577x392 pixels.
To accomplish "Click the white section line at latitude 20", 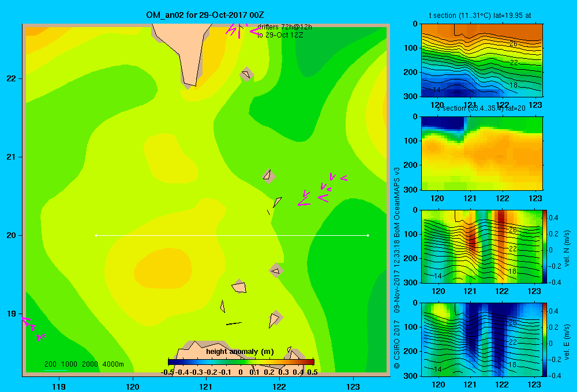I will tap(232, 235).
